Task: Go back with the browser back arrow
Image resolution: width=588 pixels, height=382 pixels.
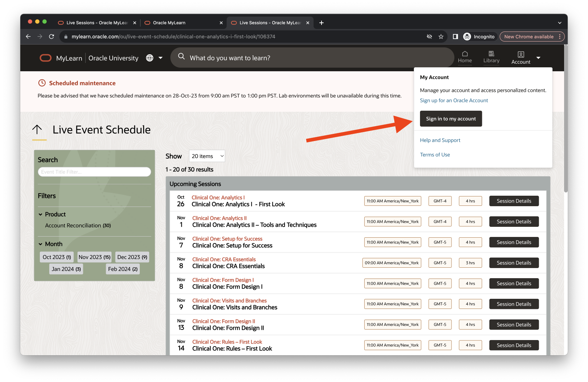Action: pos(28,37)
